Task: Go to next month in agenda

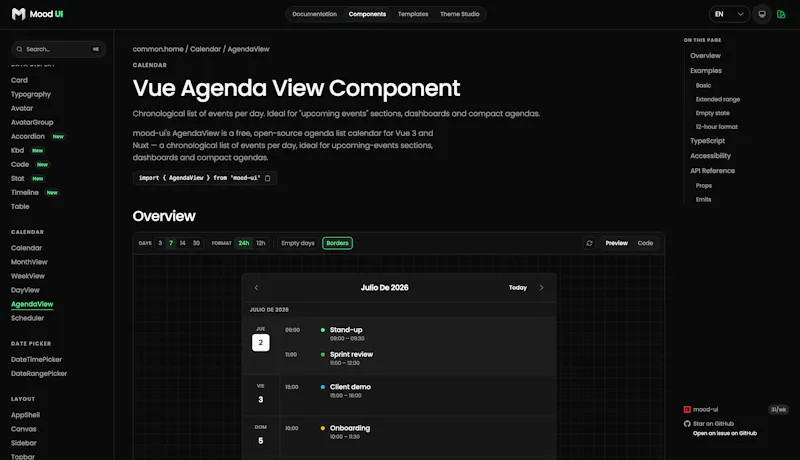Action: point(541,288)
